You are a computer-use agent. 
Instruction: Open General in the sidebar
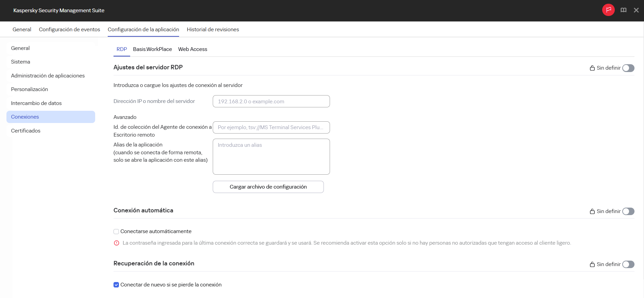tap(51, 48)
